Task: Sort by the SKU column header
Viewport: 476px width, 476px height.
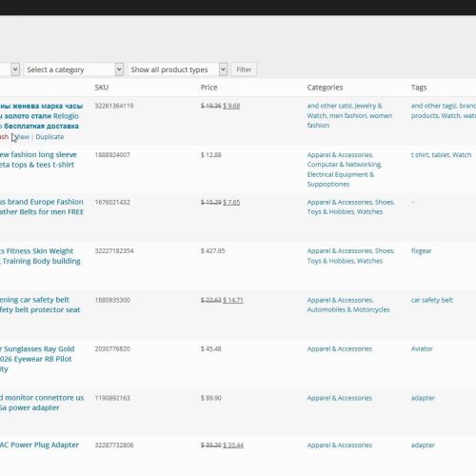Action: pos(102,88)
